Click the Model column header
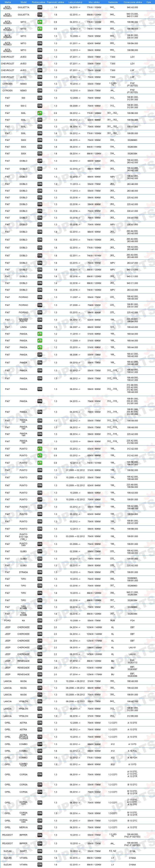This screenshot has width=155, height=868. tap(23, 2)
